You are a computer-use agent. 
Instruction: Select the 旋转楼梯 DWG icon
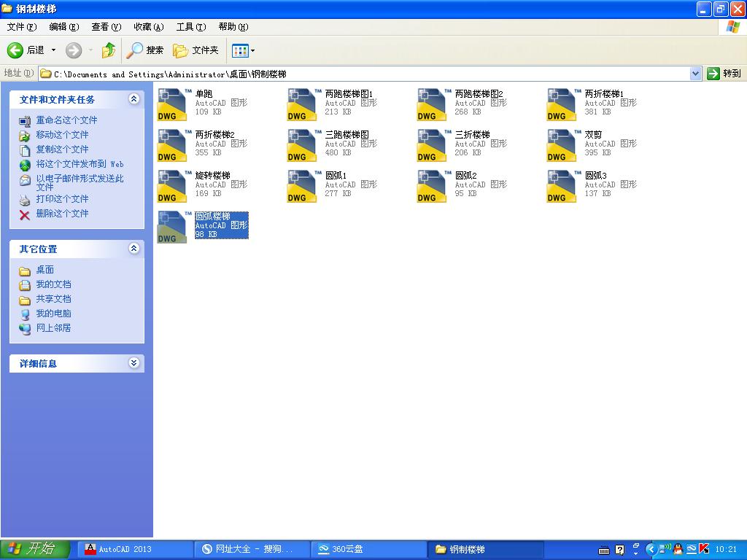click(x=172, y=187)
